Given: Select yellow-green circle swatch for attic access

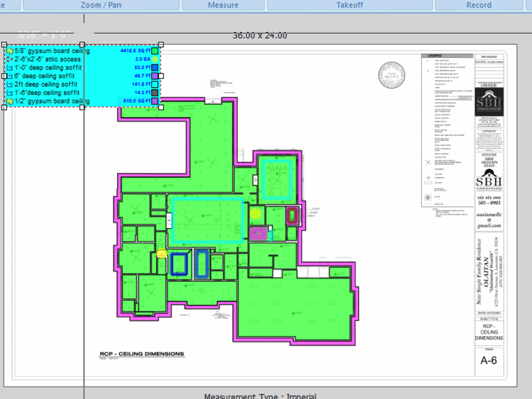Looking at the screenshot, I should click(155, 60).
